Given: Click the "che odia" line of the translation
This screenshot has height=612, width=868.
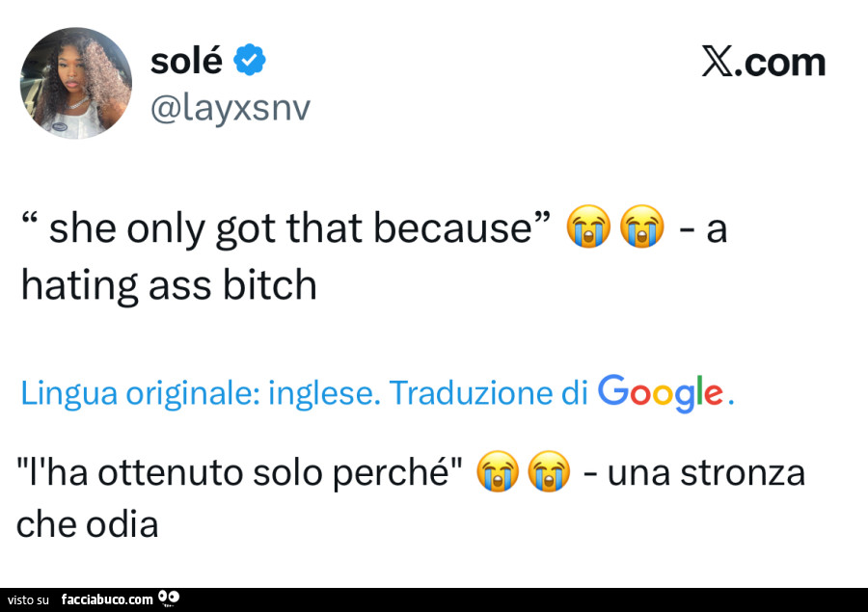Looking at the screenshot, I should click(87, 524).
